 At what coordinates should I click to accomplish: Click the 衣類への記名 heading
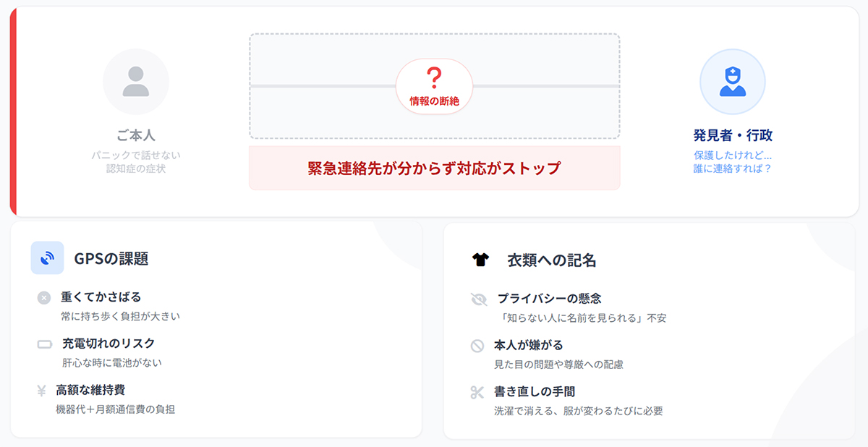click(x=552, y=260)
